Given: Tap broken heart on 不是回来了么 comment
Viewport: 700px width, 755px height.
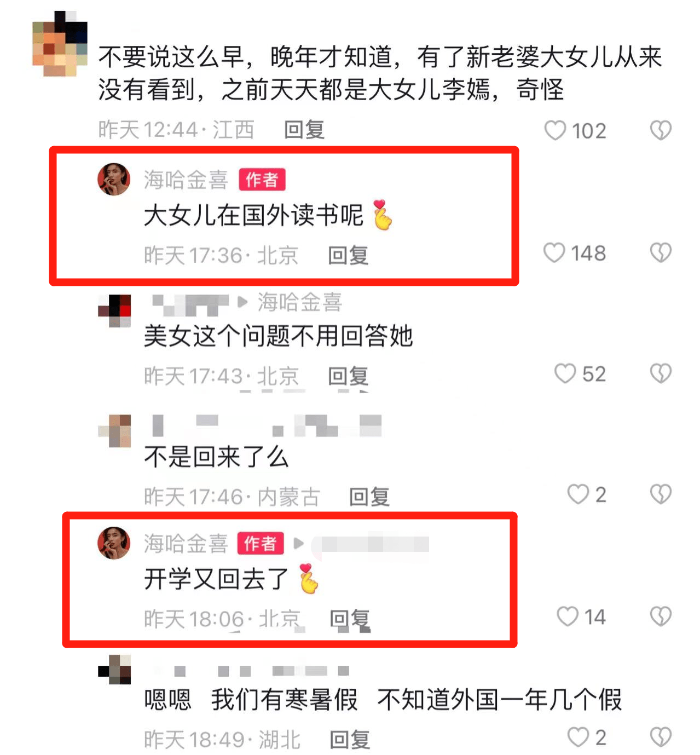Looking at the screenshot, I should (661, 494).
